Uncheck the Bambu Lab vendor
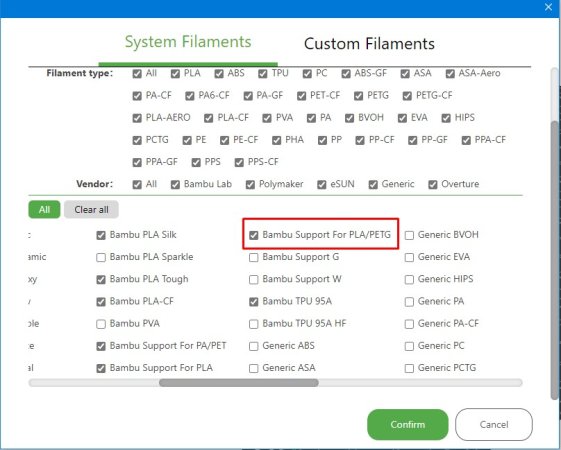 (175, 185)
